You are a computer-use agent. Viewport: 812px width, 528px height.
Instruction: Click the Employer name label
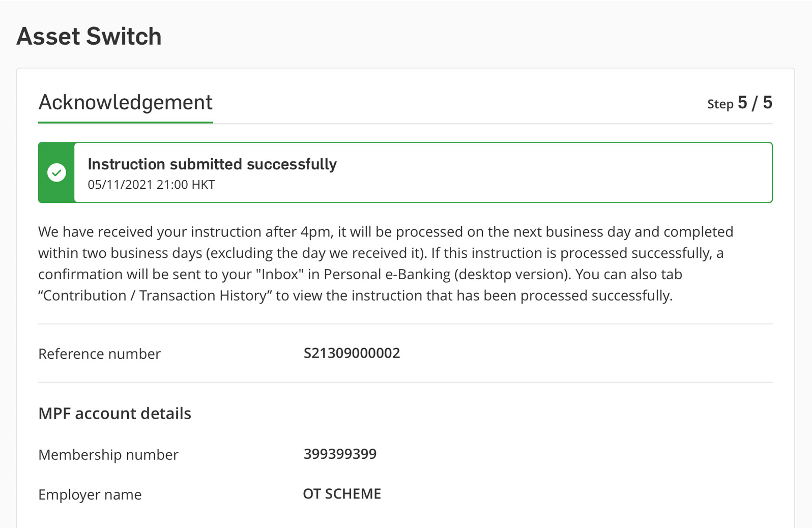point(90,494)
